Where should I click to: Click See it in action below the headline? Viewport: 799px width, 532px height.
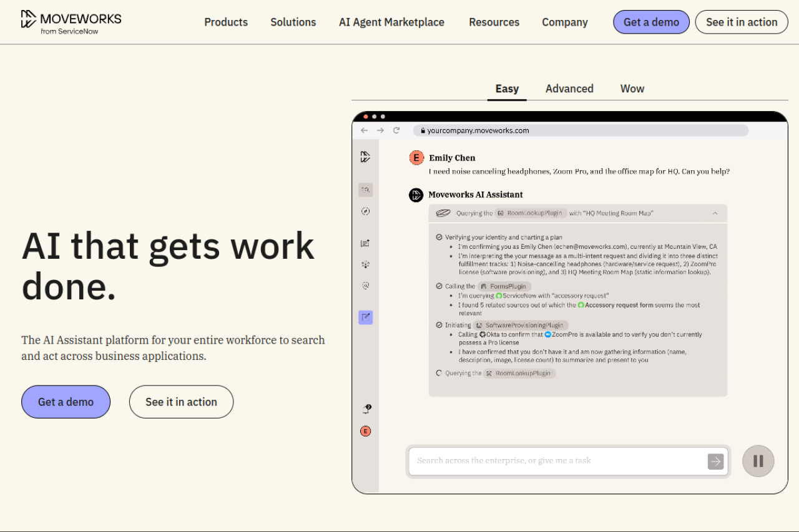[181, 402]
